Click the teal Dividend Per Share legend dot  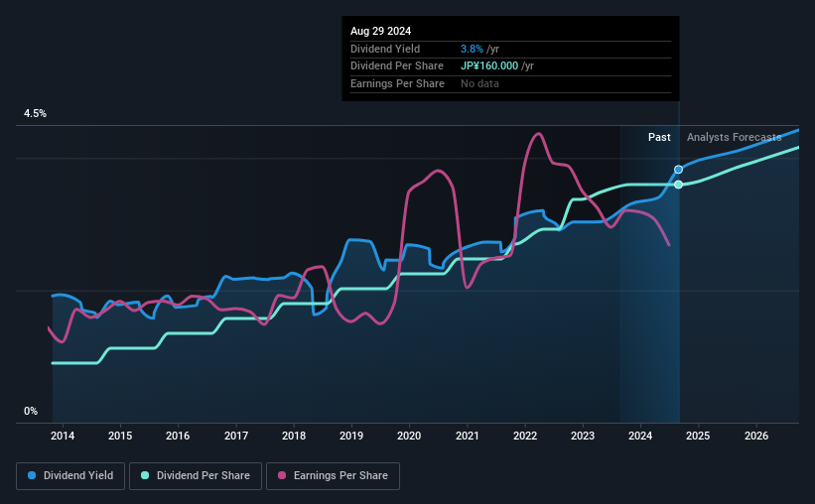tap(145, 475)
